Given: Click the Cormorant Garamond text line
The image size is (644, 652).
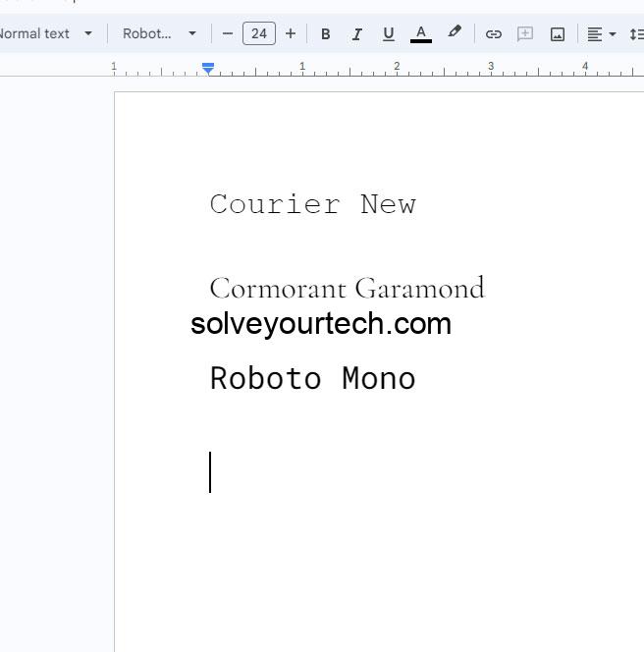Looking at the screenshot, I should pyautogui.click(x=347, y=289).
